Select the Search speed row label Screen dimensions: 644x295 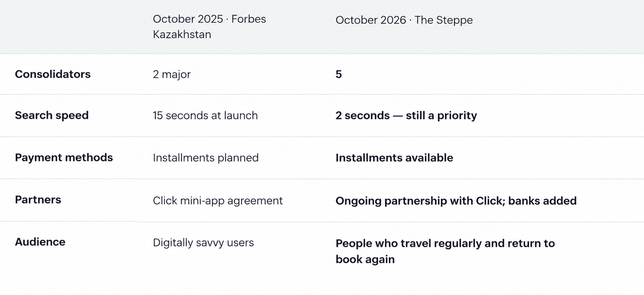pos(52,115)
